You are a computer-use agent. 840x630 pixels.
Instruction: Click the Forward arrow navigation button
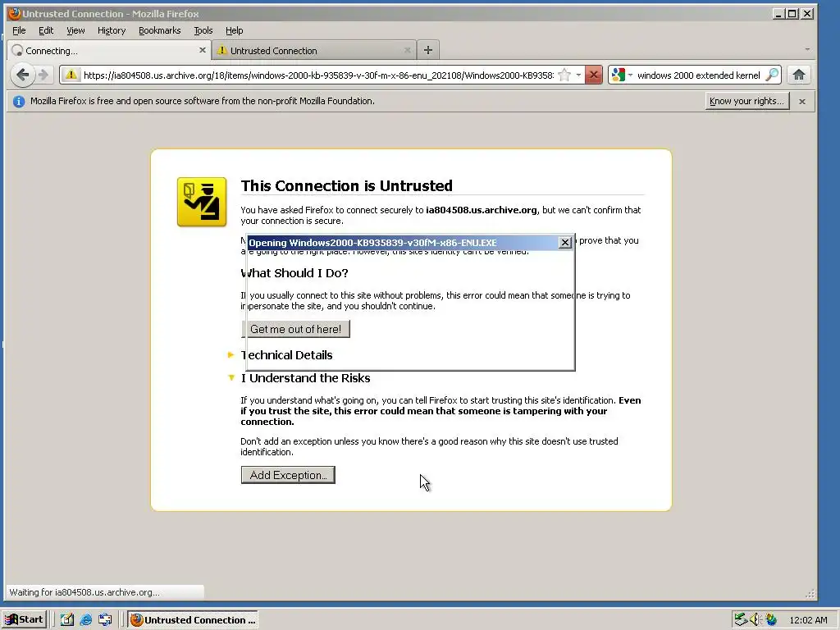44,75
